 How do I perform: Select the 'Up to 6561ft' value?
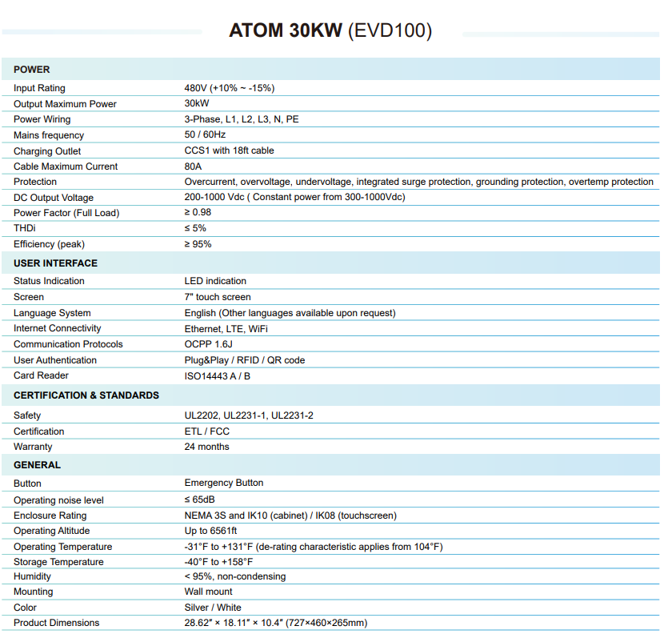210,531
